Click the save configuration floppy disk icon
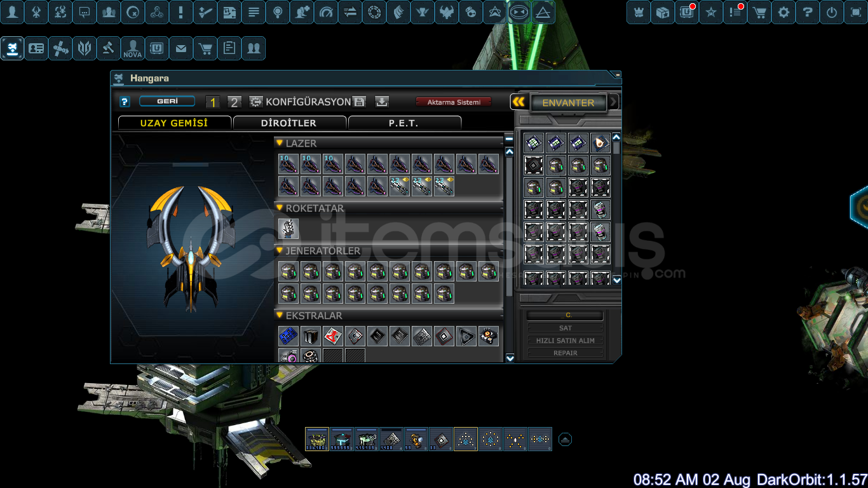This screenshot has height=488, width=868. pyautogui.click(x=359, y=102)
